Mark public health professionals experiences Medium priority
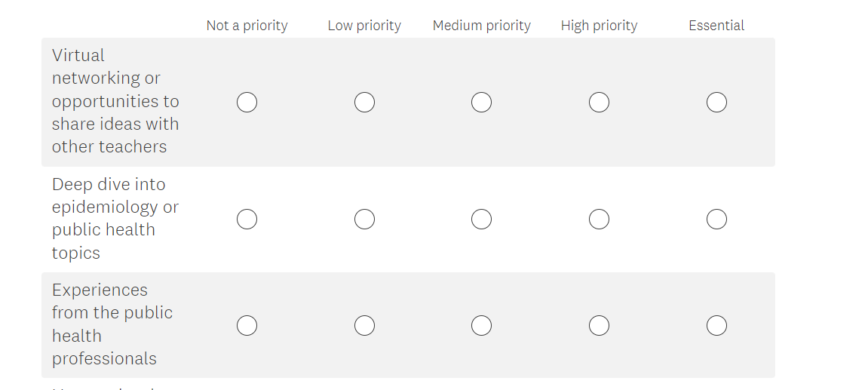The image size is (868, 390). (481, 325)
